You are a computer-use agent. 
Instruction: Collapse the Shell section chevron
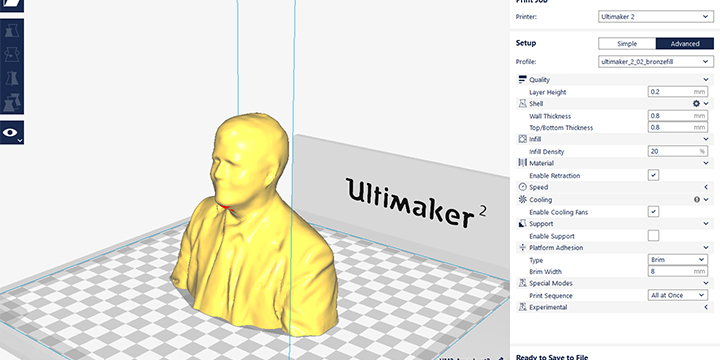tap(706, 104)
